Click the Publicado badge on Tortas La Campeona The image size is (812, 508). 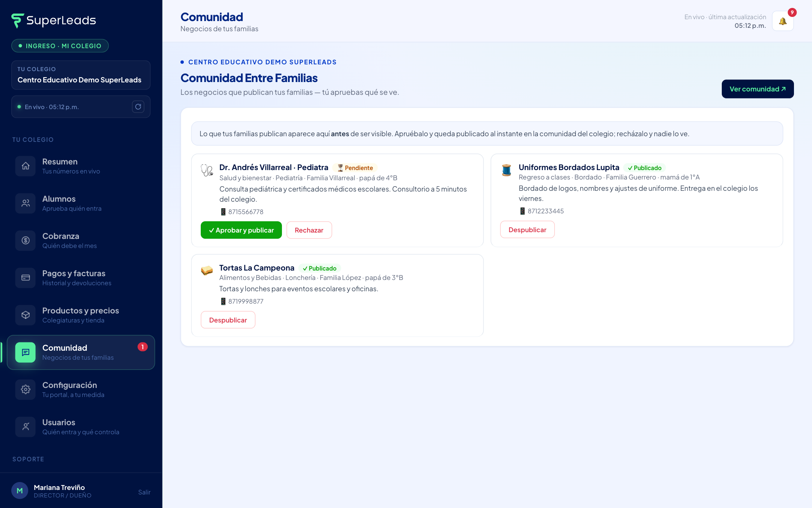[x=320, y=268]
